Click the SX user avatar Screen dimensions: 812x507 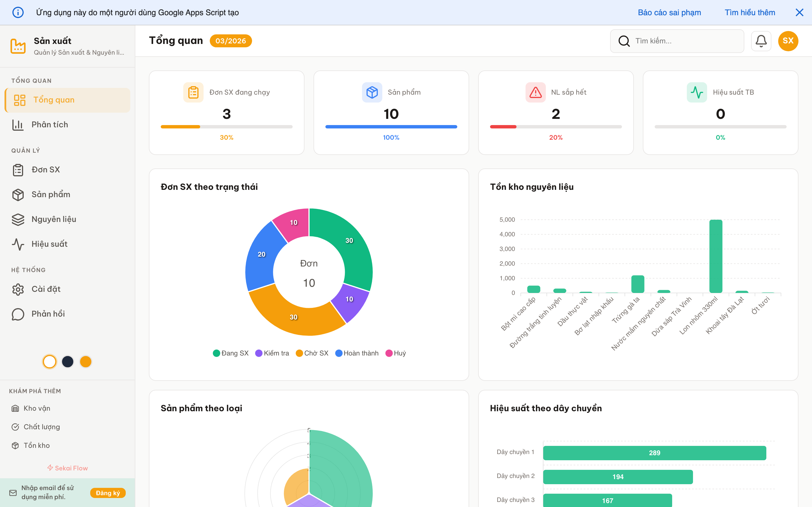click(788, 41)
